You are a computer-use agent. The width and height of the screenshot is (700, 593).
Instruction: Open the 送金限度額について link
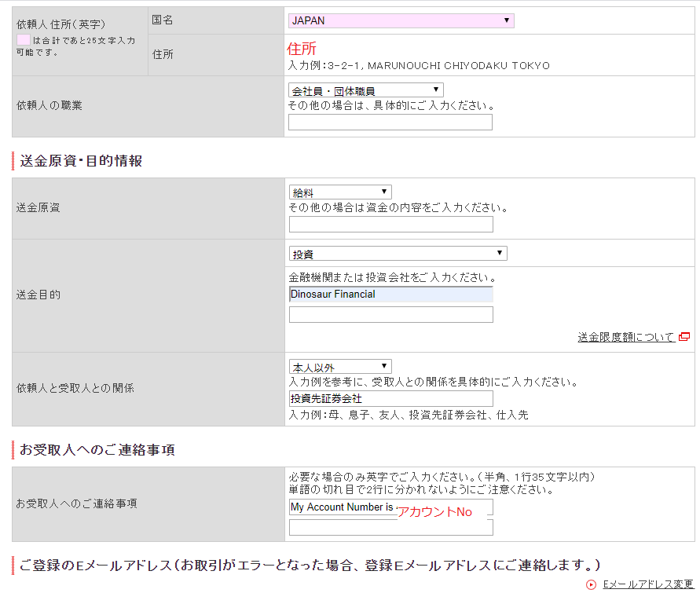click(x=626, y=337)
